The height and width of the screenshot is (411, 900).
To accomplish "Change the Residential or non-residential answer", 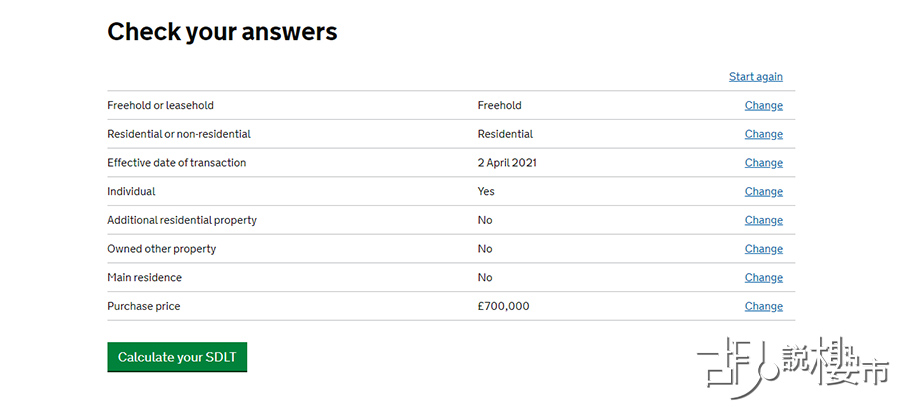I will click(763, 134).
